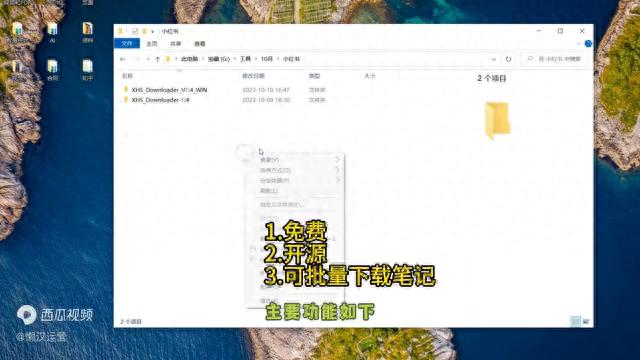Click the Properties checkmark in quick access toolbar
640x360 pixels.
click(135, 31)
